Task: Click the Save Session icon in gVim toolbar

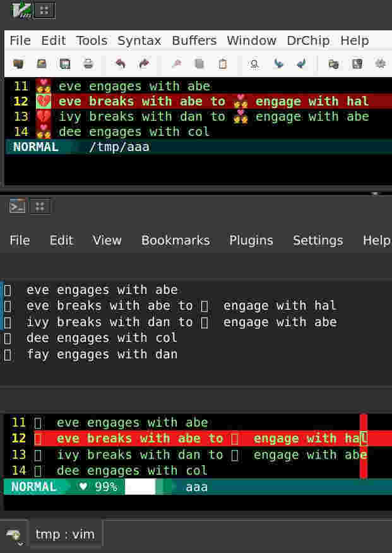Action: pos(357,64)
